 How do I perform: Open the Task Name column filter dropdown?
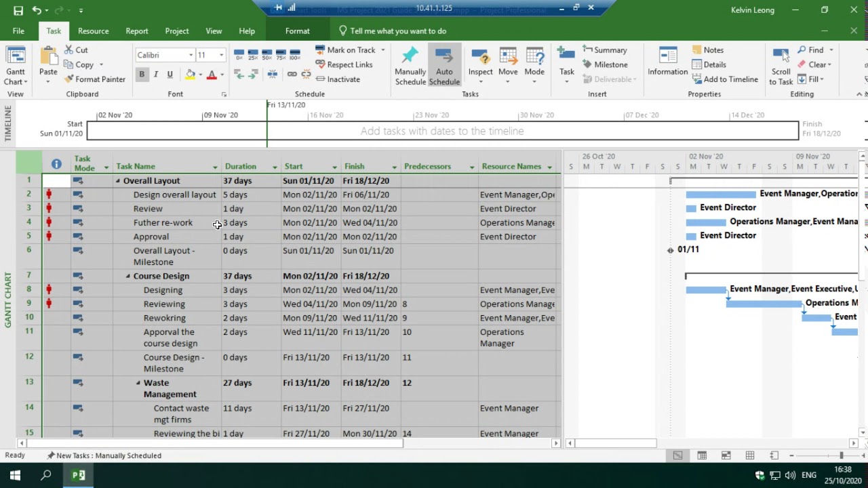[215, 167]
